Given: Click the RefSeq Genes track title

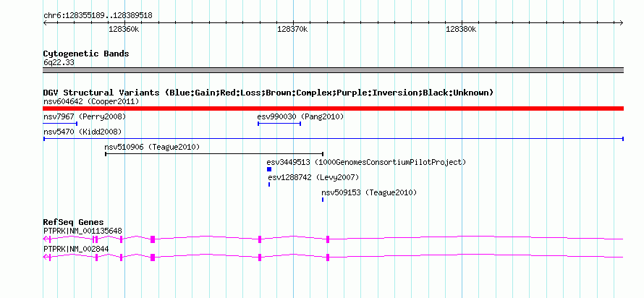Looking at the screenshot, I should (x=74, y=223).
